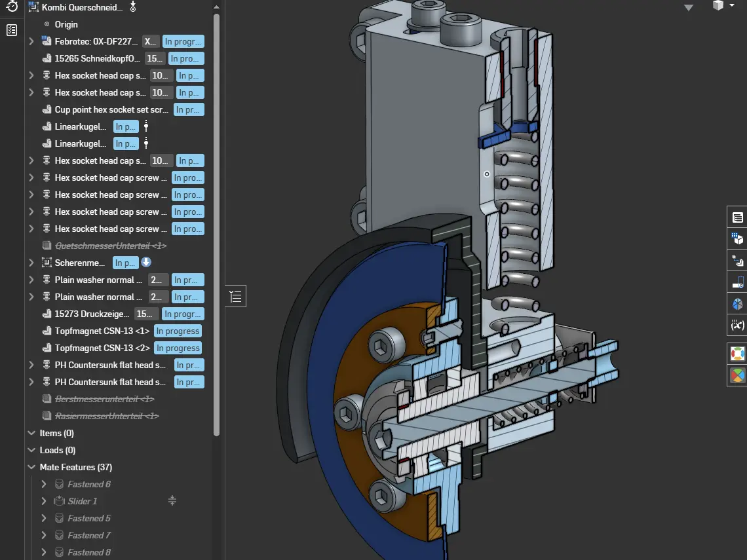The width and height of the screenshot is (747, 560).
Task: Click In progress badge of Topfmagnet CSN-13 <1>
Action: [178, 331]
